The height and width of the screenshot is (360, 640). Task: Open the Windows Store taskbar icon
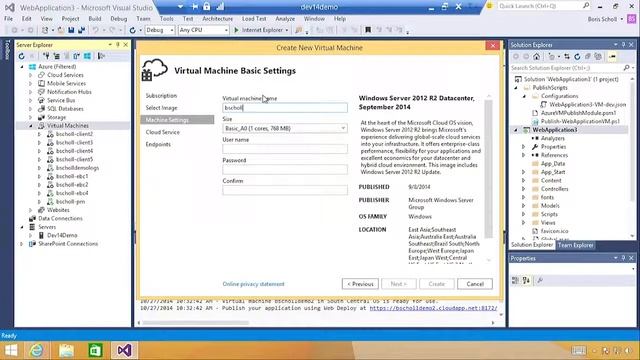click(95, 350)
